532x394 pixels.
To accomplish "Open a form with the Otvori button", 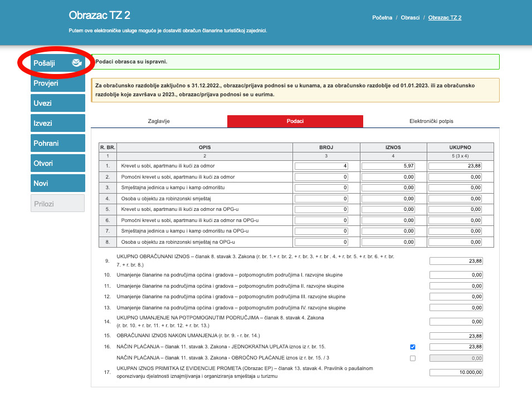I will click(x=57, y=163).
